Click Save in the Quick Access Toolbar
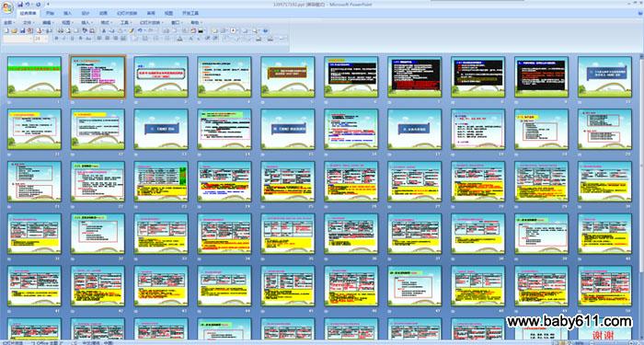644x345 pixels. [20, 4]
